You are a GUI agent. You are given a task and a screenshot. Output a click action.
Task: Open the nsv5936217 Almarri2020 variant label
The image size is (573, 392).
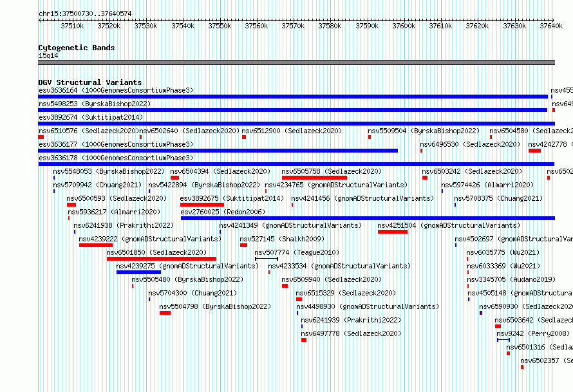(x=114, y=212)
